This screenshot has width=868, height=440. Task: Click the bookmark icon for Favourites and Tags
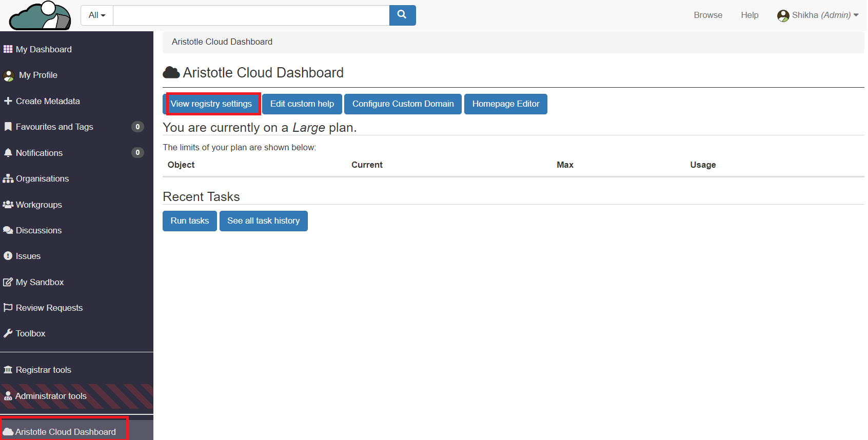click(8, 127)
